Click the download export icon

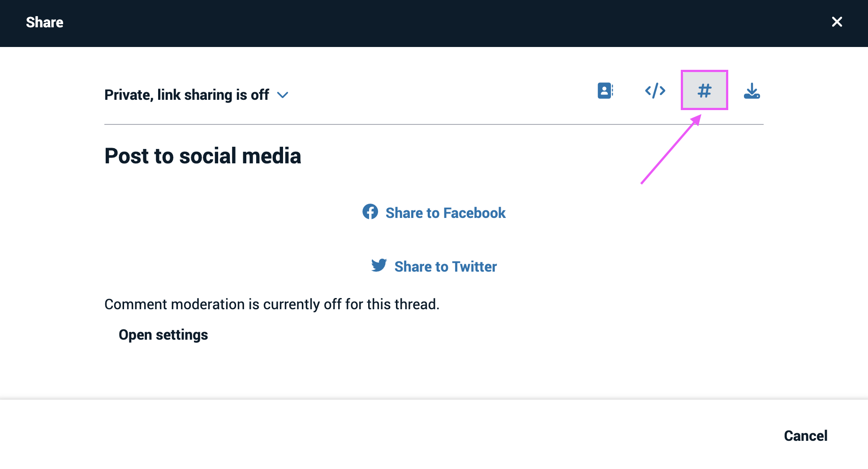tap(752, 90)
